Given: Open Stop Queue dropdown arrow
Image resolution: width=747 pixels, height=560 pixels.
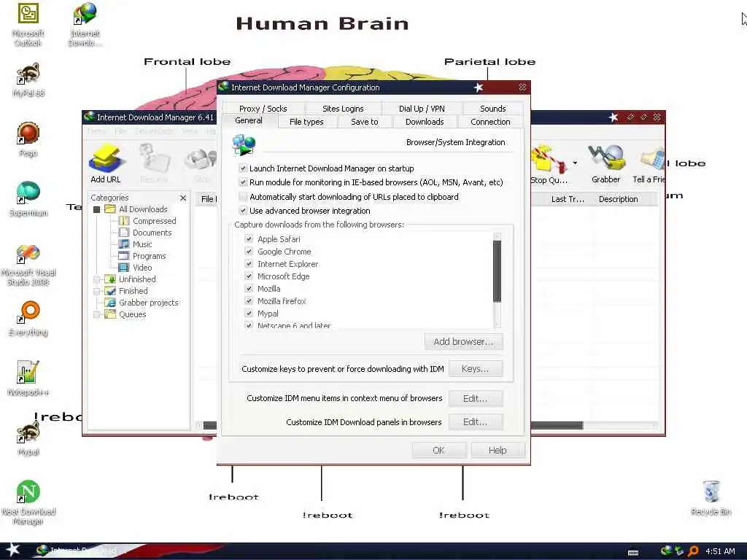Looking at the screenshot, I should pos(575,163).
